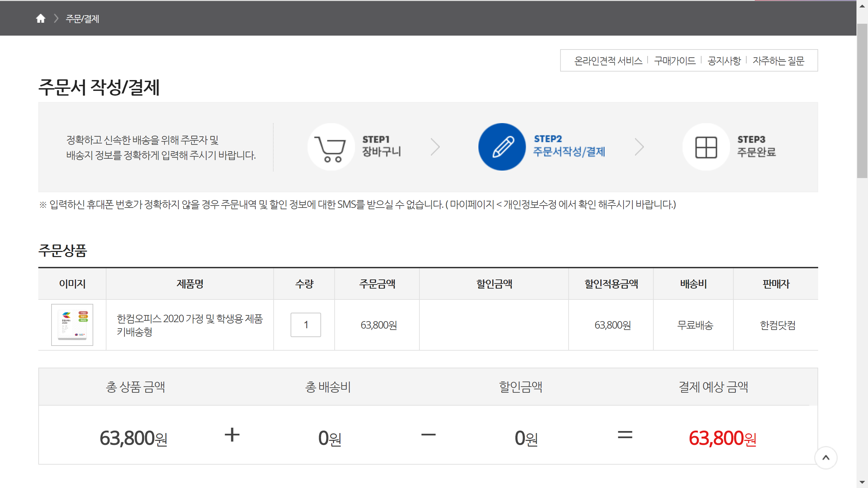Click the 주문/결제 breadcrumb text

coord(82,19)
